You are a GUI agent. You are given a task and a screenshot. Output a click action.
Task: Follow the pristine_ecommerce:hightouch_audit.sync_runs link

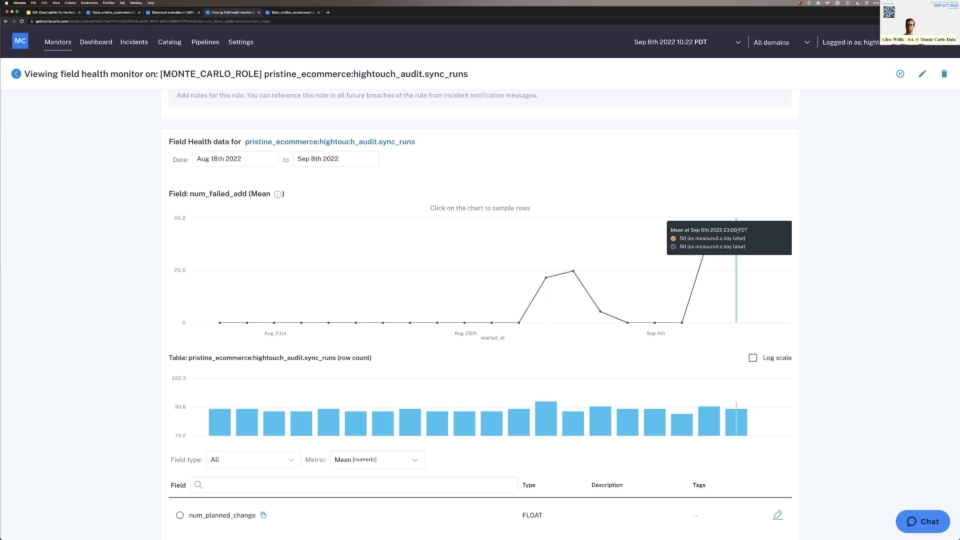pos(330,141)
